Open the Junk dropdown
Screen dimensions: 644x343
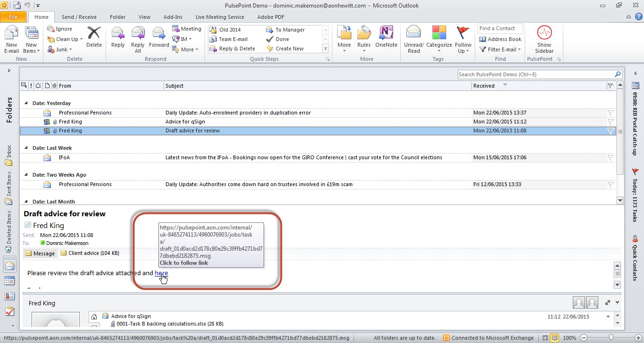(60, 49)
